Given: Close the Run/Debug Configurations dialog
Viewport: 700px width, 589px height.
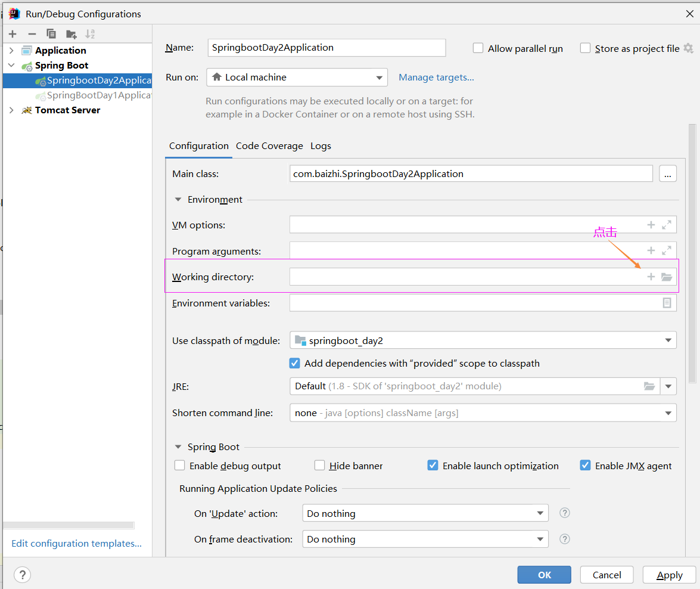Looking at the screenshot, I should tap(689, 14).
